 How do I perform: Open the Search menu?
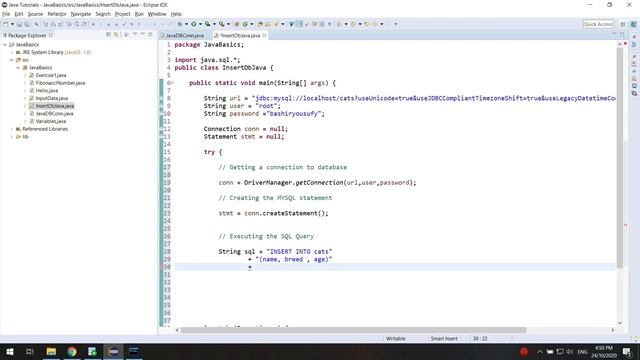coord(103,14)
